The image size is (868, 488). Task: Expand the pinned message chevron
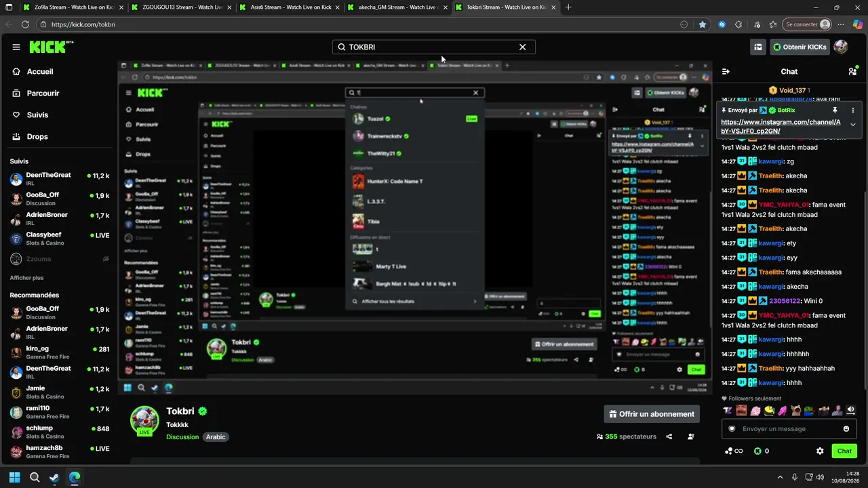[x=853, y=125]
